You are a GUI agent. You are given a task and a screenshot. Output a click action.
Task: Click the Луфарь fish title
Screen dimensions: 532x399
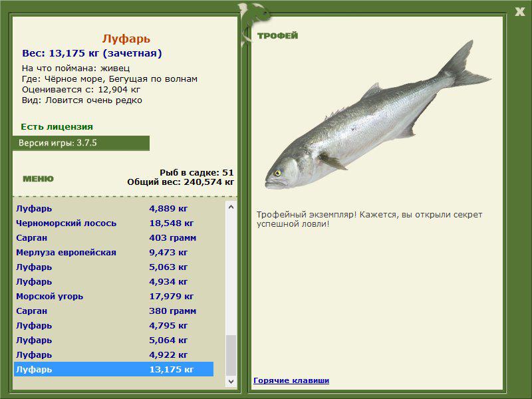[126, 39]
